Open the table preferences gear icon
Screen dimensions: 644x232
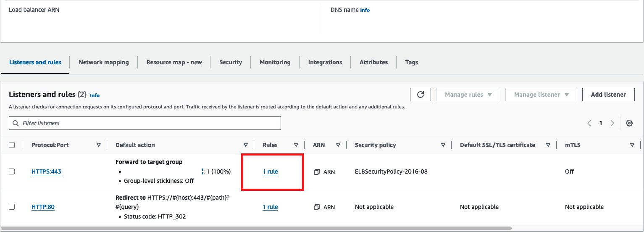pyautogui.click(x=629, y=123)
